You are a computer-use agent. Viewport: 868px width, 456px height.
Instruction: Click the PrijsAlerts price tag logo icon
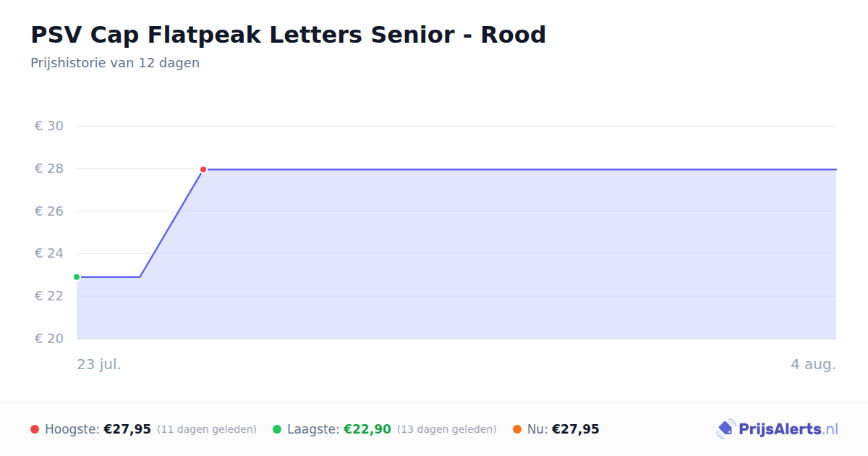pyautogui.click(x=726, y=429)
